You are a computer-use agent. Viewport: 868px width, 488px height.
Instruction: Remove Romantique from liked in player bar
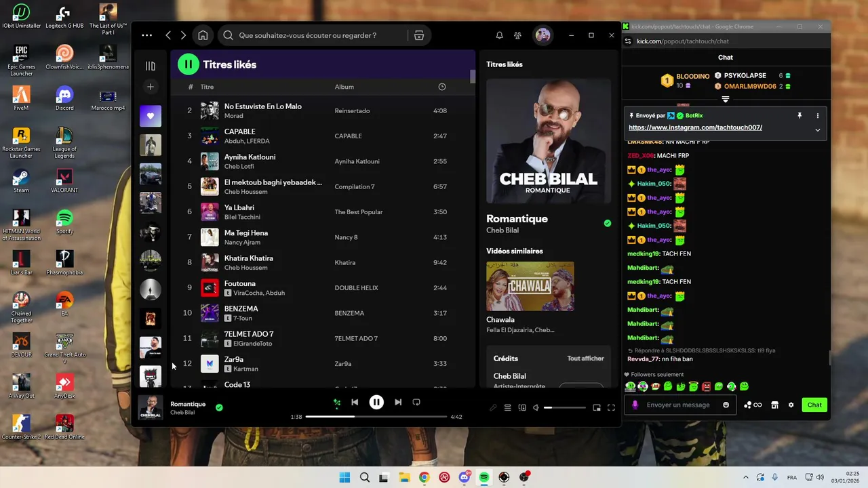click(219, 407)
